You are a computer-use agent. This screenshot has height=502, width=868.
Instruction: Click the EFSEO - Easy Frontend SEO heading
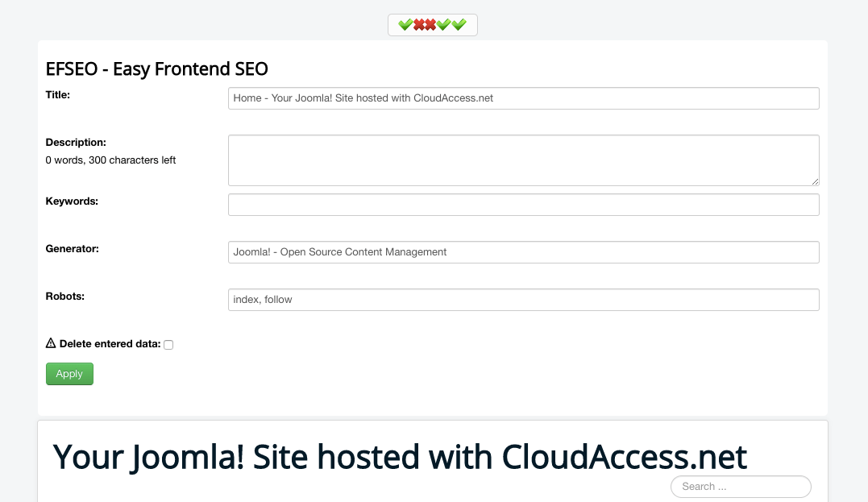click(156, 68)
